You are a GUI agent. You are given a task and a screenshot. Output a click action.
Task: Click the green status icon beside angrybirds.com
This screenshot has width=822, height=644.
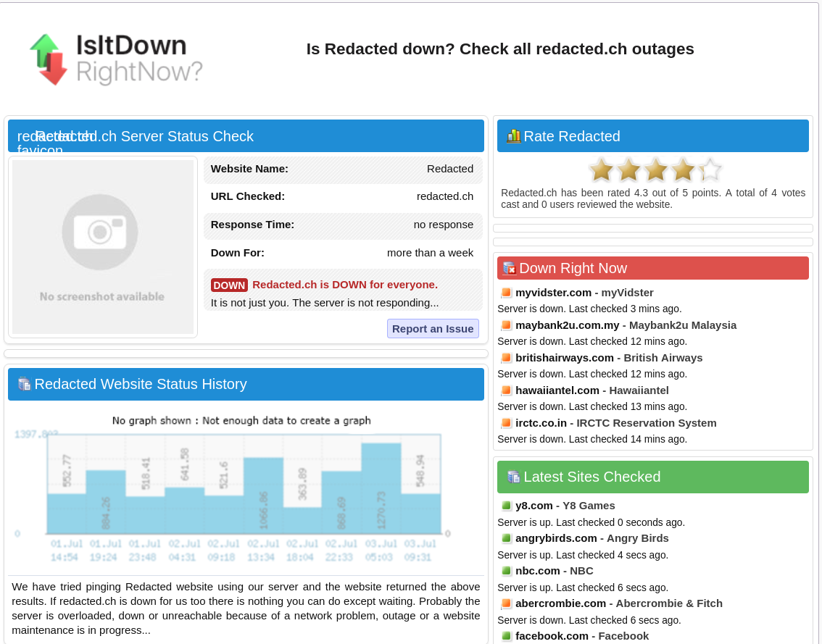coord(506,538)
